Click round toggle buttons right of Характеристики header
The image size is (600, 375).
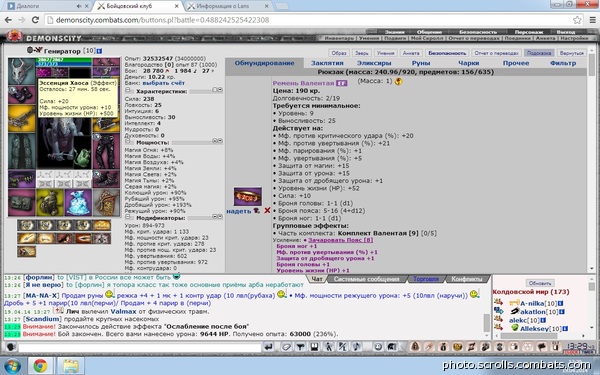[x=217, y=90]
